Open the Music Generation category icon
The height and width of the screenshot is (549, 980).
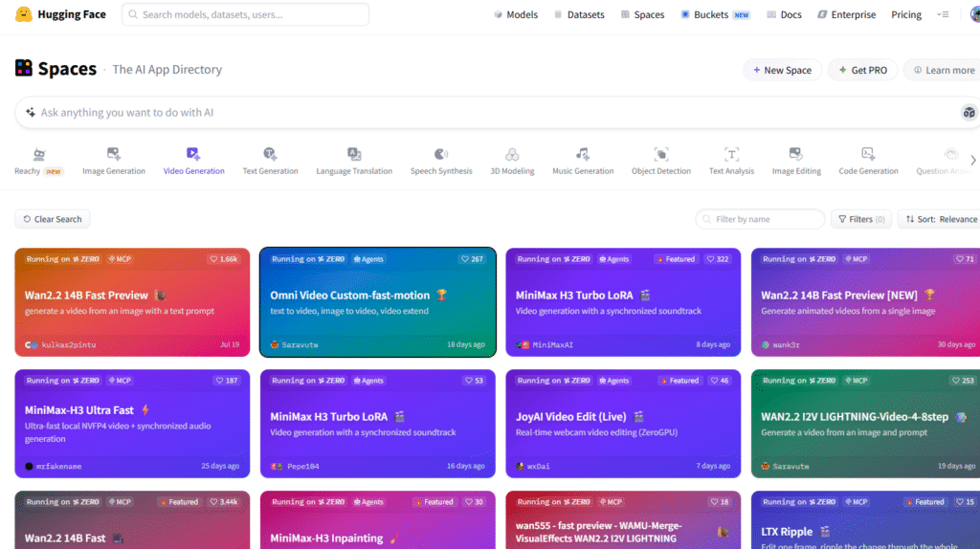(583, 154)
